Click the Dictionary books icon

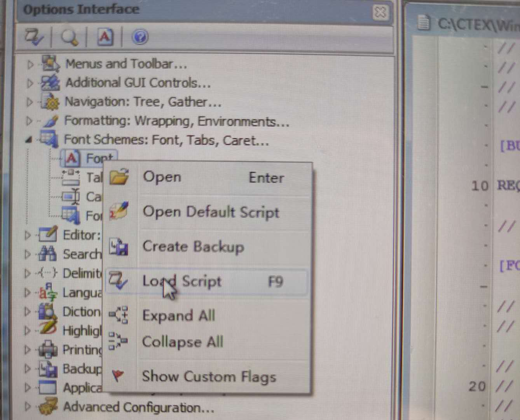click(47, 311)
